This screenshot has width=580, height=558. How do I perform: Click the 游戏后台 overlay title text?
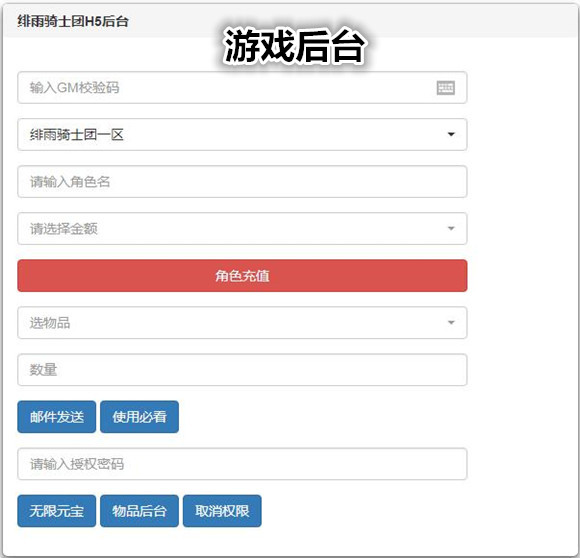tap(294, 46)
